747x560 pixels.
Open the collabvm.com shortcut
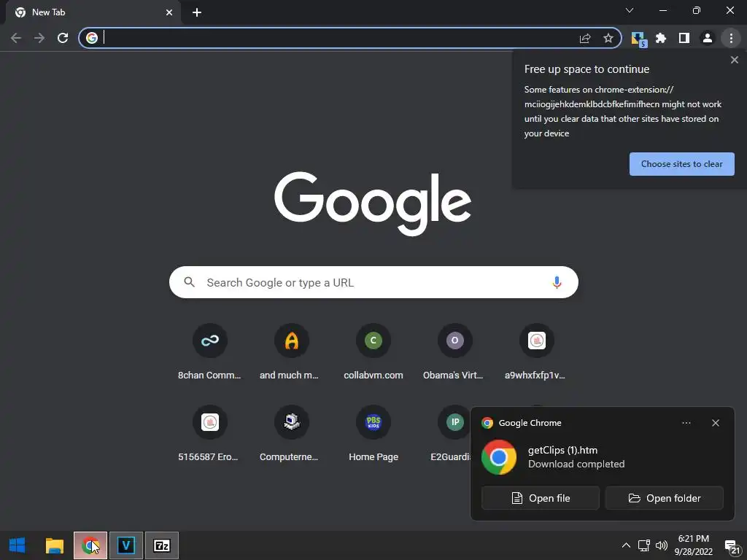pyautogui.click(x=373, y=353)
